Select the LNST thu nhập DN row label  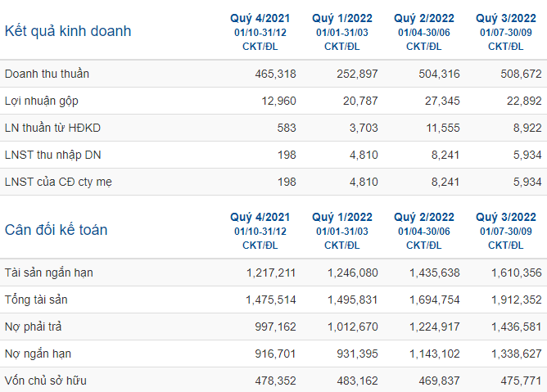tap(52, 155)
